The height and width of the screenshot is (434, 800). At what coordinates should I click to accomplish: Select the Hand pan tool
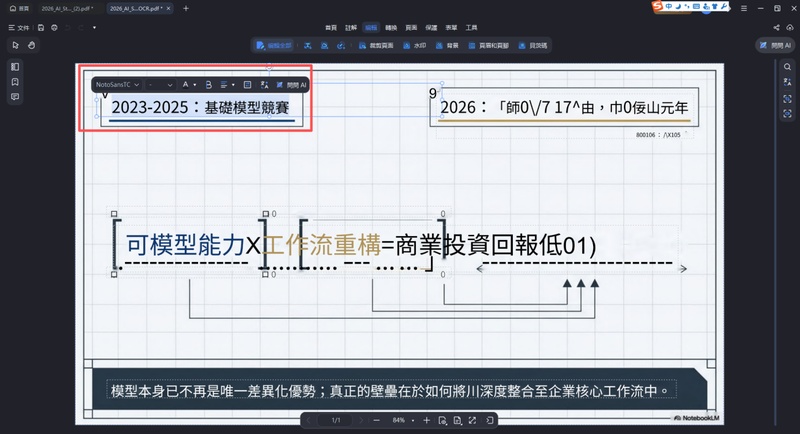[32, 45]
